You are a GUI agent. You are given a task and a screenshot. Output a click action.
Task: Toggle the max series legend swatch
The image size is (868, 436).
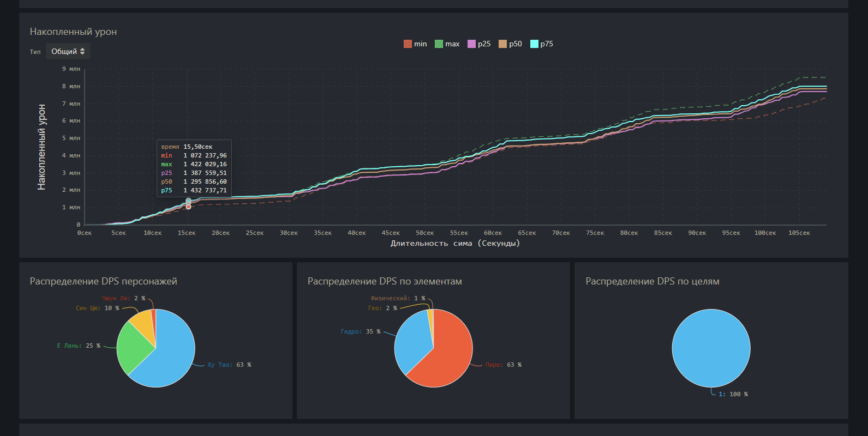pyautogui.click(x=439, y=44)
